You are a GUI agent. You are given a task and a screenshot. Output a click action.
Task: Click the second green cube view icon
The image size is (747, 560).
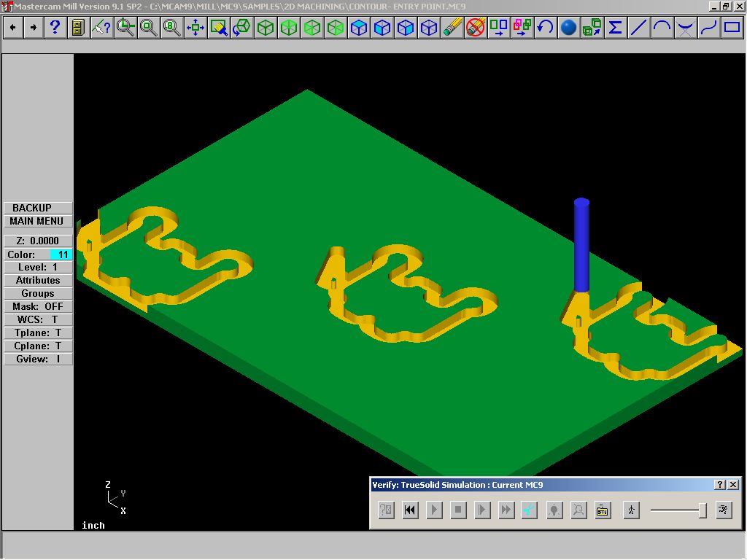pos(289,28)
